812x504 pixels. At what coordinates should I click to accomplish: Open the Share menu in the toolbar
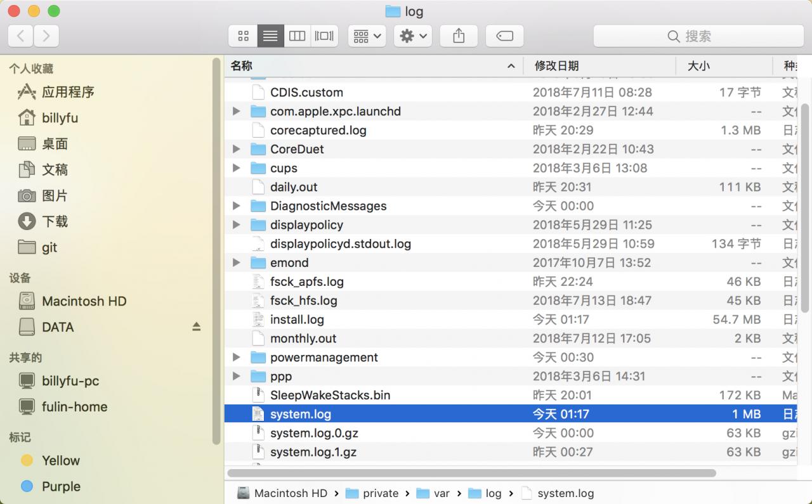click(459, 36)
